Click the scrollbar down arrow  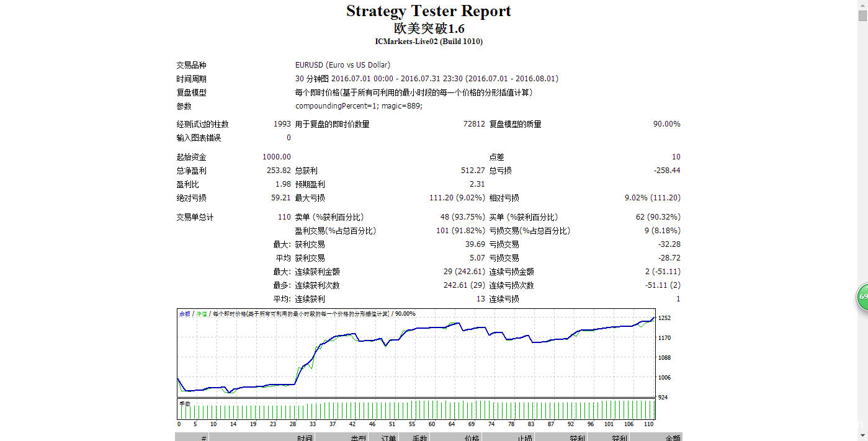(862, 437)
